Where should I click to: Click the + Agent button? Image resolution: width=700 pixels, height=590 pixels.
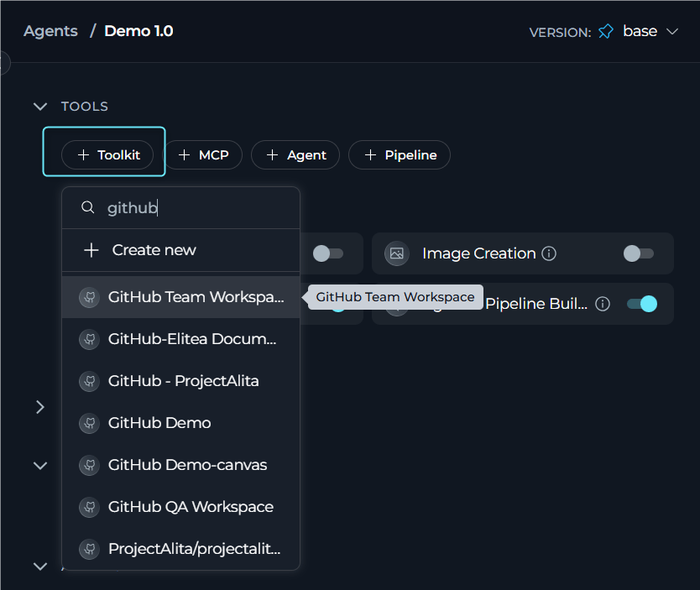tap(295, 155)
